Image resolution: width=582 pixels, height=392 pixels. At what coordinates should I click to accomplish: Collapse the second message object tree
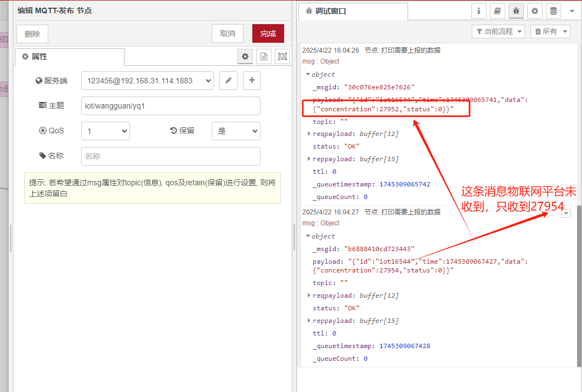point(308,236)
